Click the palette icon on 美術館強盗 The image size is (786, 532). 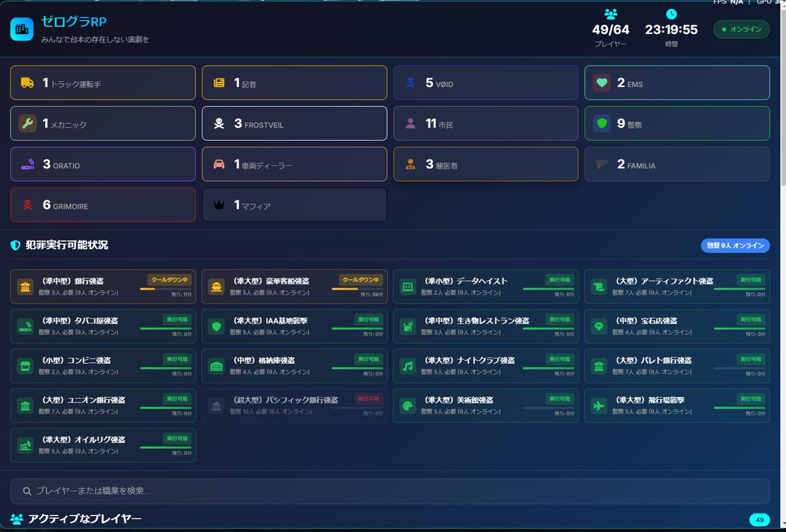click(408, 406)
